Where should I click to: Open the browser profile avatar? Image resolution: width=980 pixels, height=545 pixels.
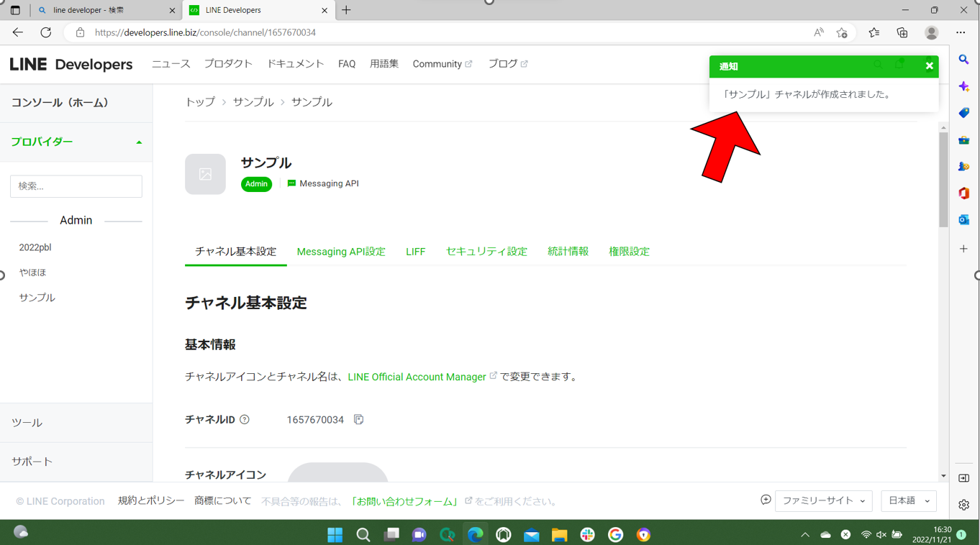pos(932,32)
